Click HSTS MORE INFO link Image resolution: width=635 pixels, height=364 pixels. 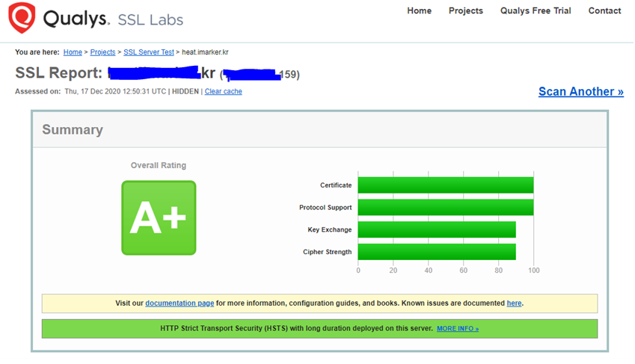point(458,329)
